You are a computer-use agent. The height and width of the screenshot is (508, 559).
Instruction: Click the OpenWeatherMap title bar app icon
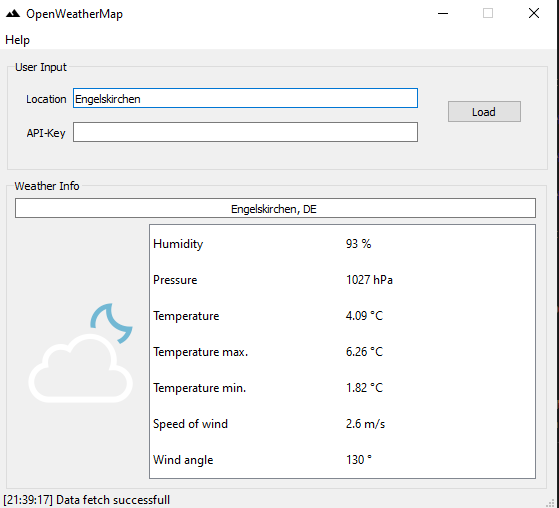13,14
